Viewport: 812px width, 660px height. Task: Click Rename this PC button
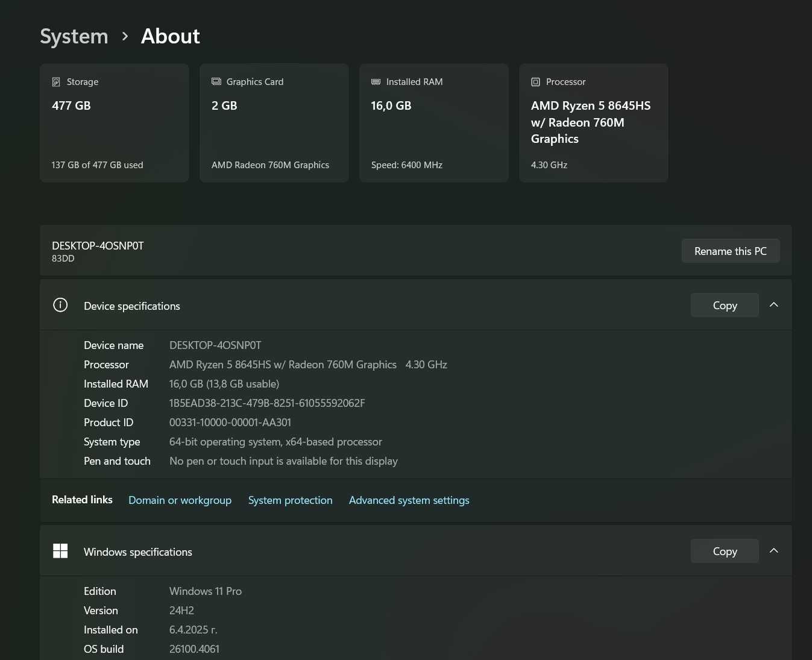[731, 251]
